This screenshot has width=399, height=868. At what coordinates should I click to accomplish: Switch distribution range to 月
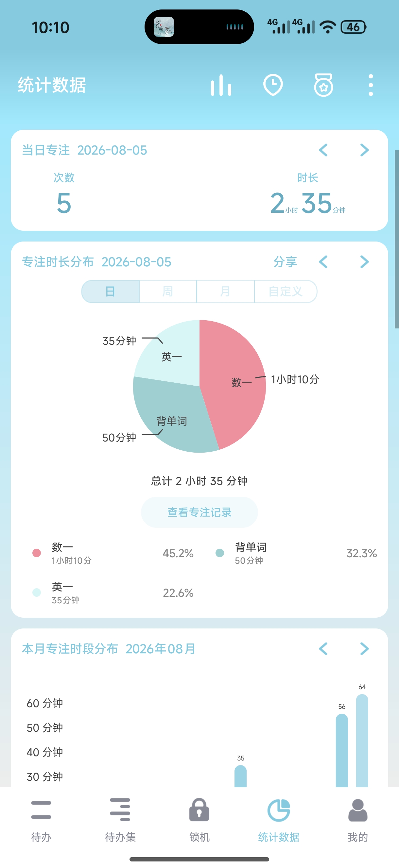(225, 291)
